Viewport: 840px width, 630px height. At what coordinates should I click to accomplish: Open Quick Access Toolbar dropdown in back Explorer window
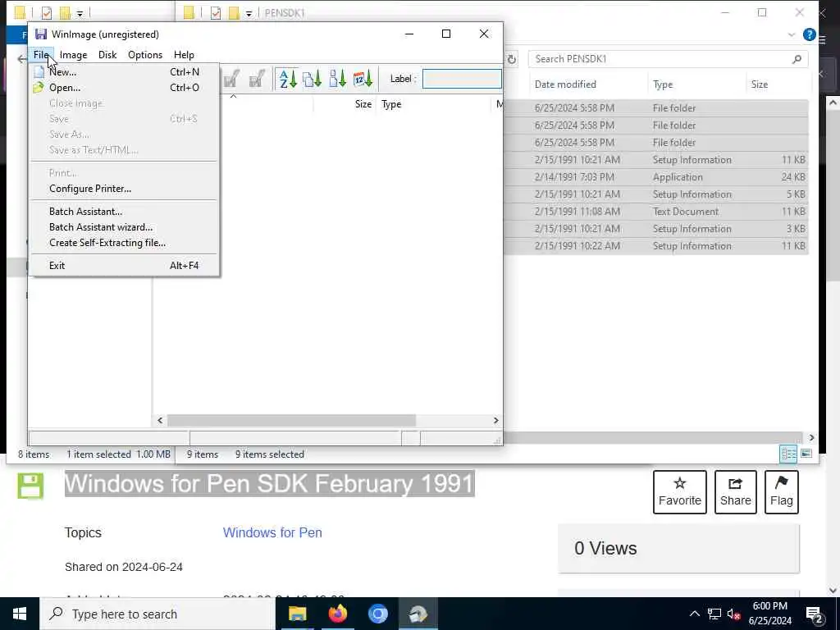(80, 13)
